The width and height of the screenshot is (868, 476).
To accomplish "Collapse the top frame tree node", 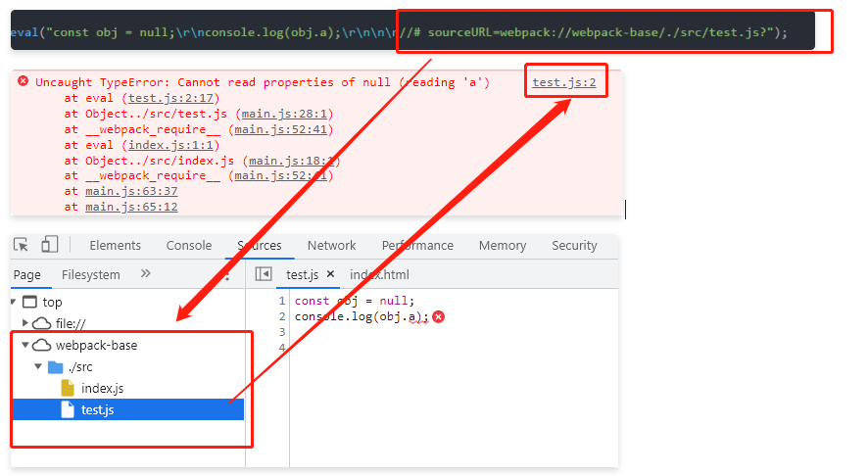I will (14, 302).
